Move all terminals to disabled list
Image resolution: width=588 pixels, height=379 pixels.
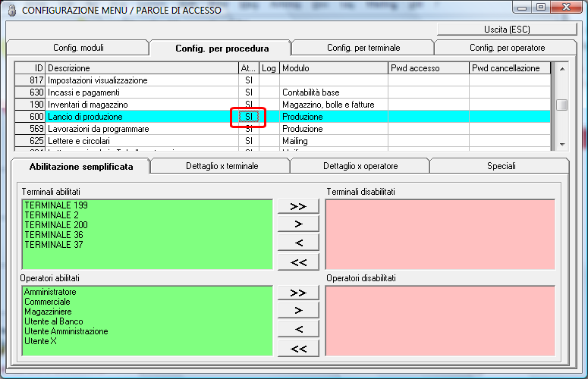click(298, 206)
